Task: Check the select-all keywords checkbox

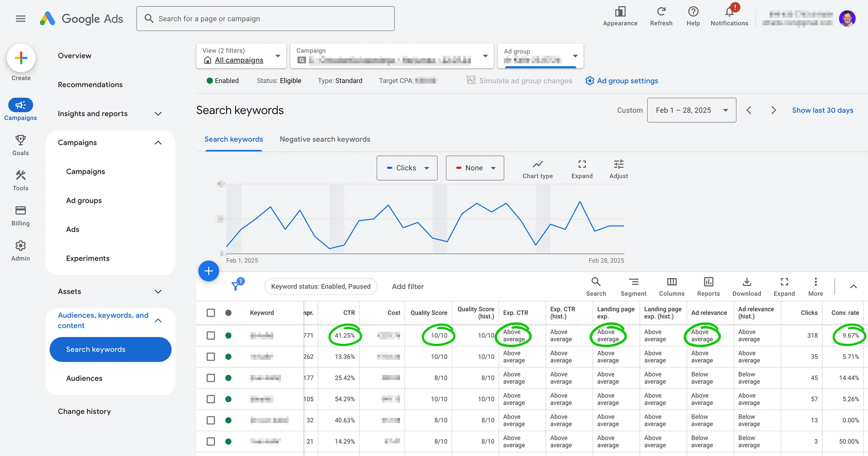Action: [211, 313]
